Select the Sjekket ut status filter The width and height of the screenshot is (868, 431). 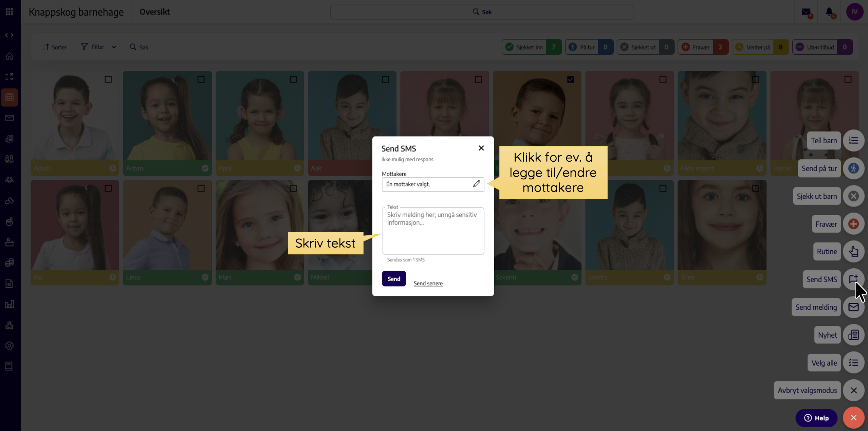[x=645, y=47]
